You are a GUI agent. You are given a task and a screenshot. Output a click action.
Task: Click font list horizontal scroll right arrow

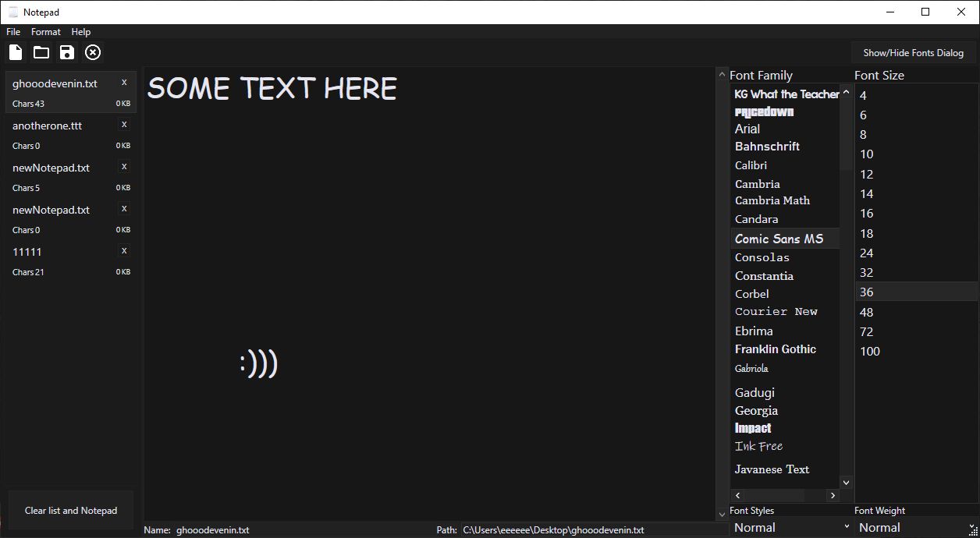tap(833, 495)
